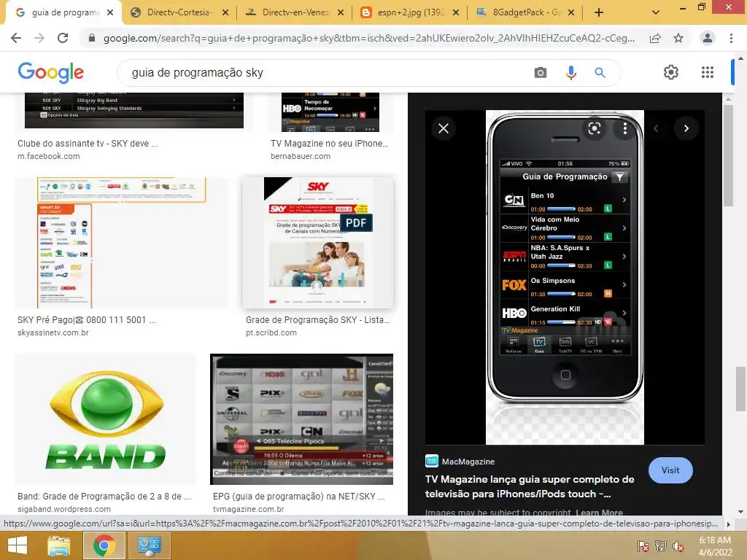Open the Windows Start menu
The width and height of the screenshot is (747, 560).
18,545
